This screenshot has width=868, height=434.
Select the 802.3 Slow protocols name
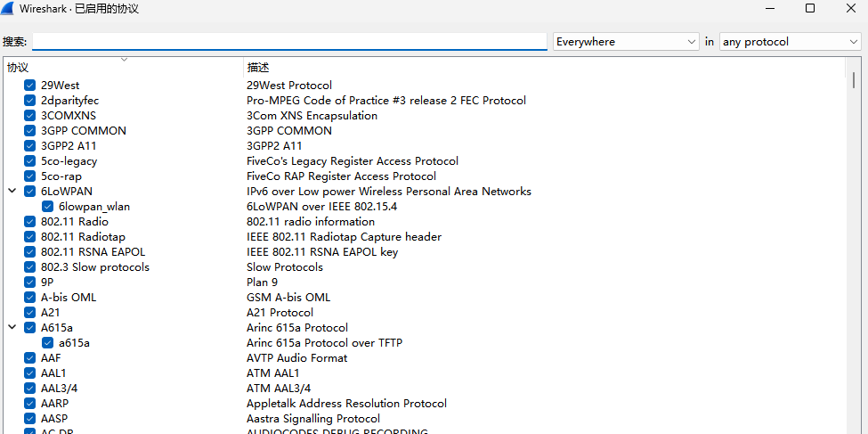(x=95, y=267)
